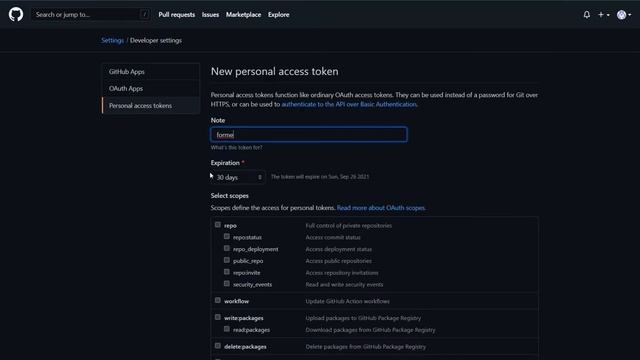
Task: Focus the Note text field
Action: tap(309, 135)
